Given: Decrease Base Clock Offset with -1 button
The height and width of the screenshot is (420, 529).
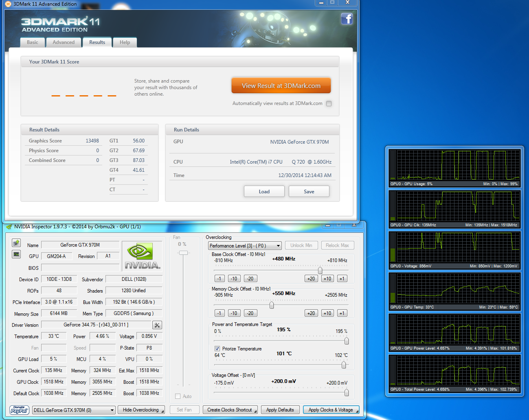Looking at the screenshot, I should (x=220, y=279).
